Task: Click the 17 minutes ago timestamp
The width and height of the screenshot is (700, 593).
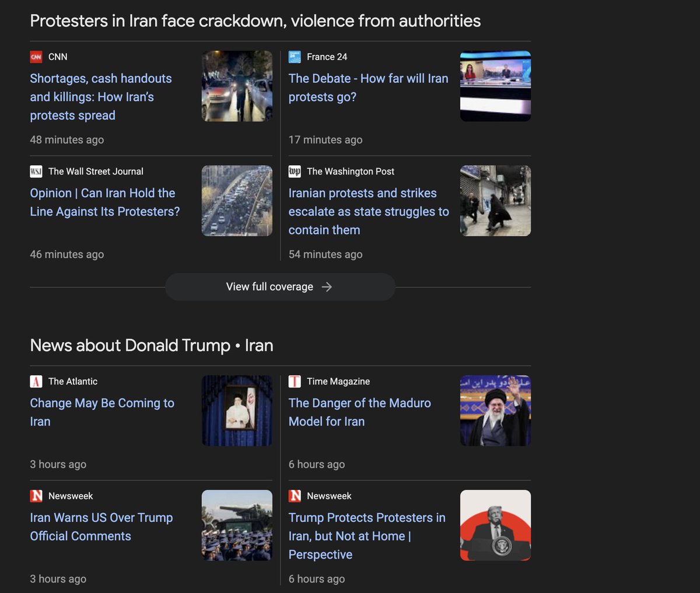Action: (x=325, y=139)
